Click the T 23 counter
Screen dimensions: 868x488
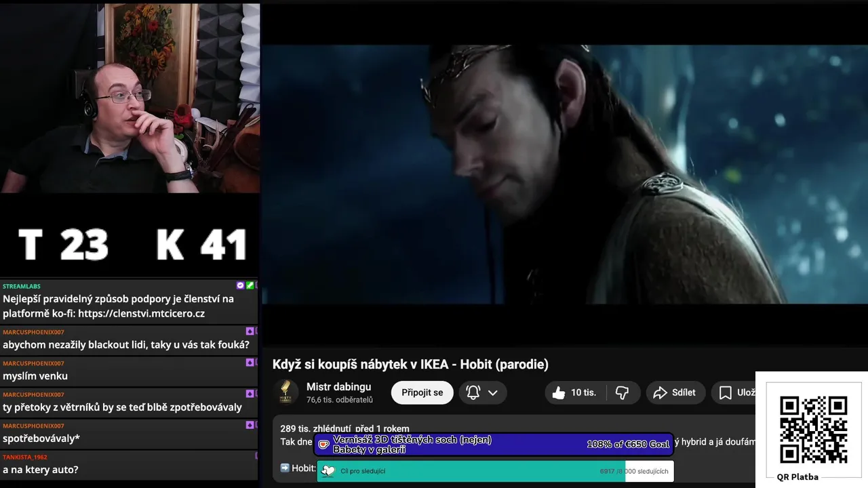[x=63, y=245]
